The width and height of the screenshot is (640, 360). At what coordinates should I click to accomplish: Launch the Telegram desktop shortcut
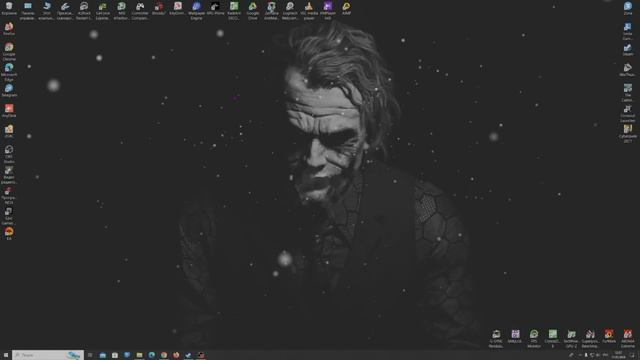(9, 91)
